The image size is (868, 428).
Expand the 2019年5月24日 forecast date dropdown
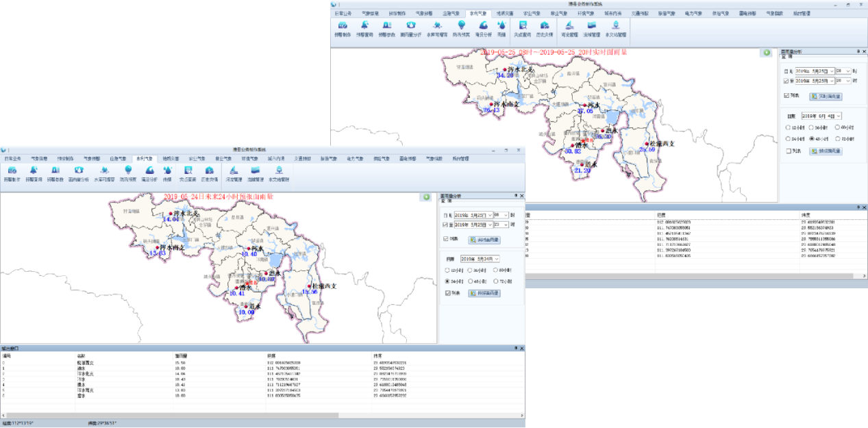[496, 259]
